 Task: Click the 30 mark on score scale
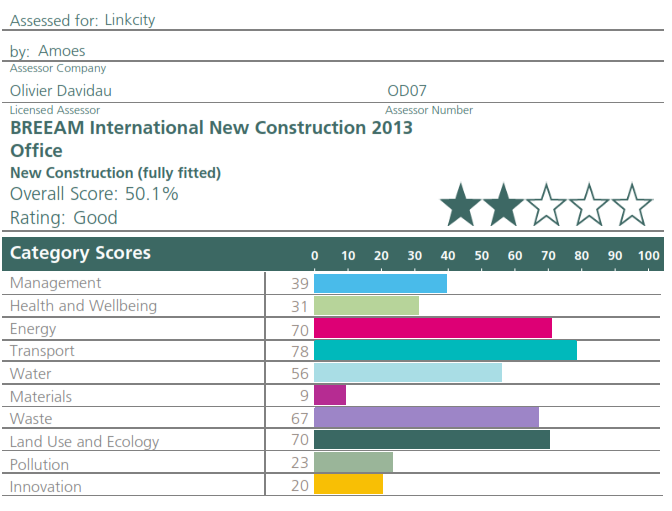click(414, 256)
